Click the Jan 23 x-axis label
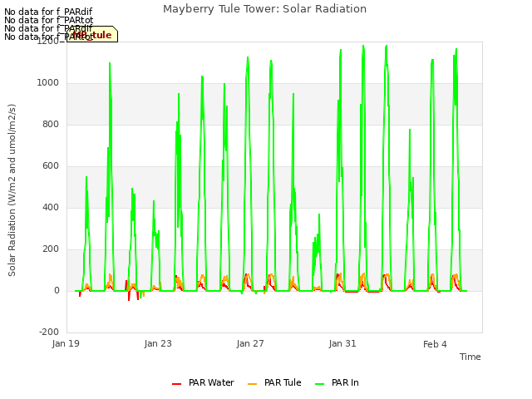The height and width of the screenshot is (399, 532). pos(158,343)
